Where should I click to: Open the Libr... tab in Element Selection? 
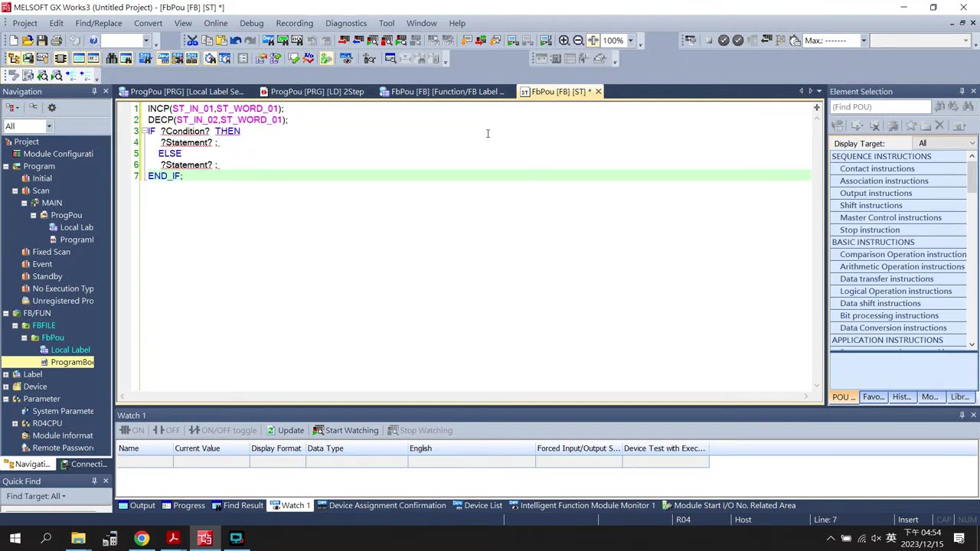[x=959, y=397]
